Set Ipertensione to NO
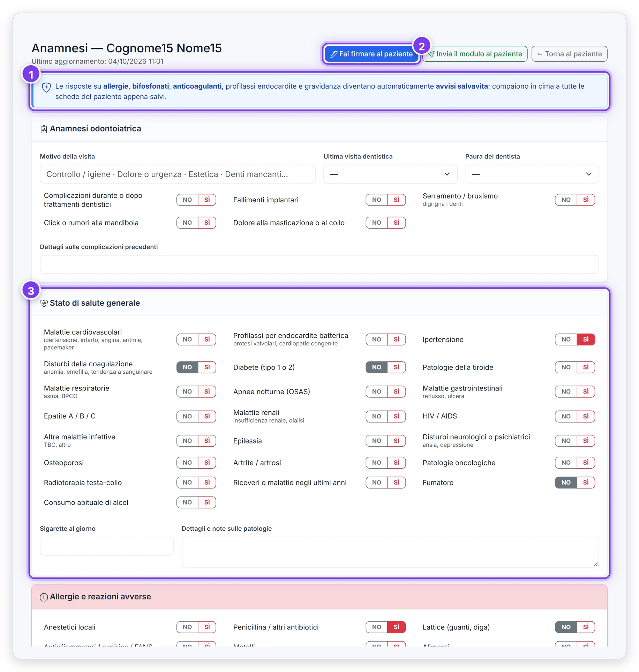Image resolution: width=639 pixels, height=672 pixels. coord(566,339)
